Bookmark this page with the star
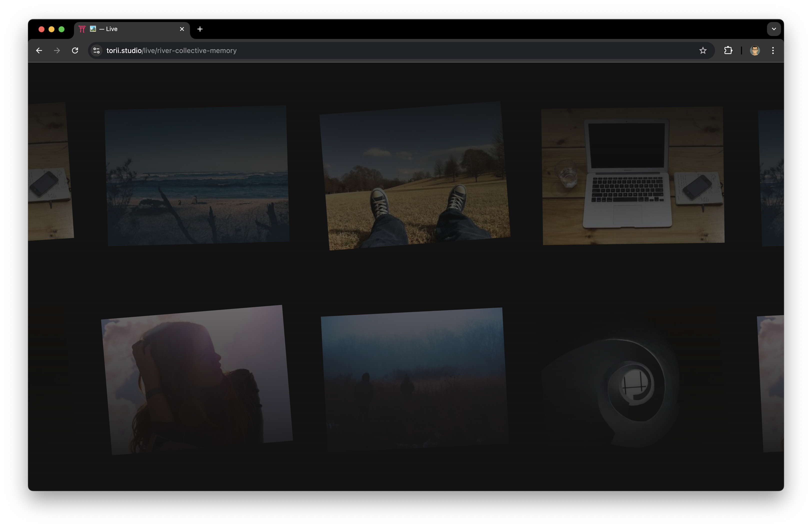This screenshot has height=528, width=812. 703,50
